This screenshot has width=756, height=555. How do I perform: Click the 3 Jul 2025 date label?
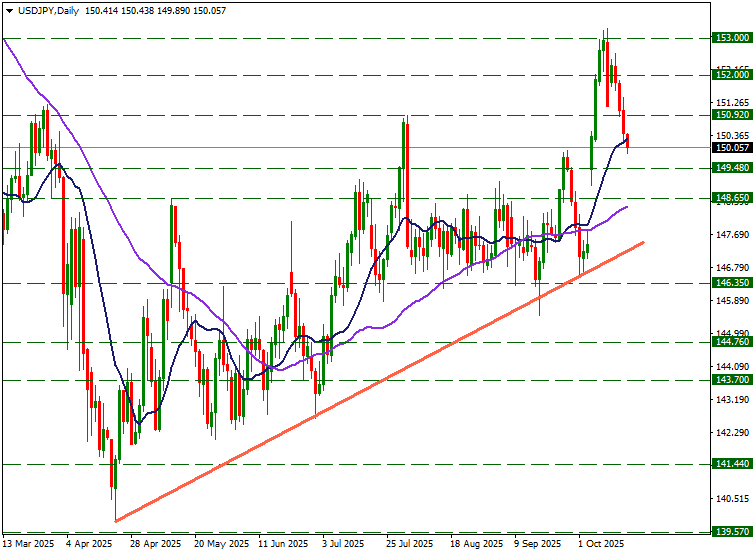coord(343,545)
